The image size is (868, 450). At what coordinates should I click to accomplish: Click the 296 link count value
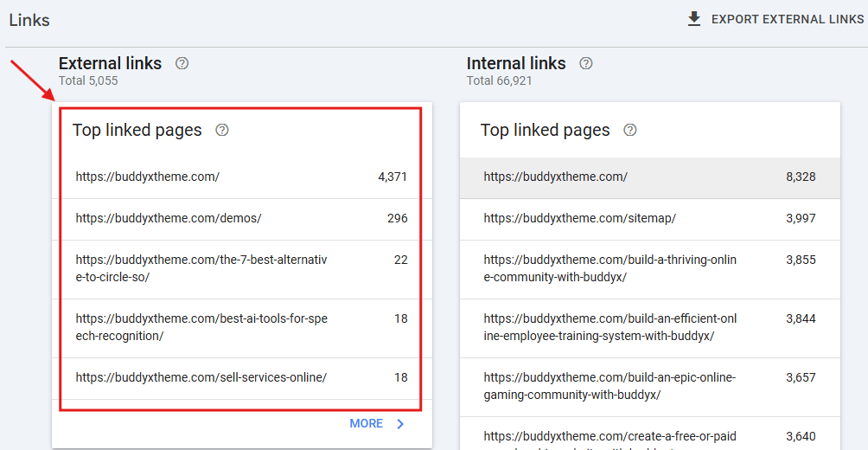pos(398,218)
